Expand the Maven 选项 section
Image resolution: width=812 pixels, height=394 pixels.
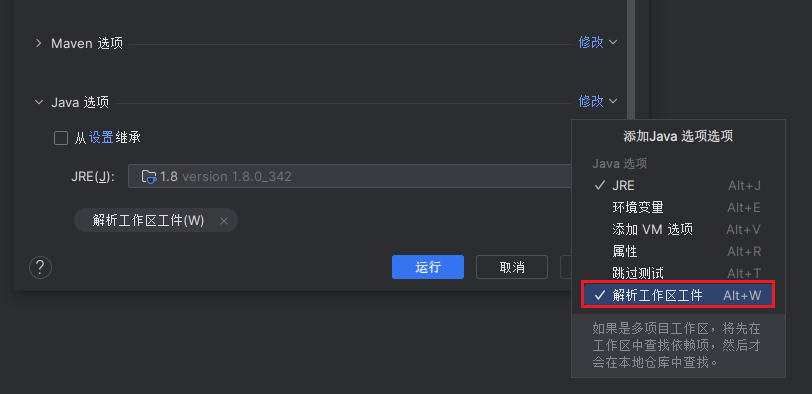(38, 43)
